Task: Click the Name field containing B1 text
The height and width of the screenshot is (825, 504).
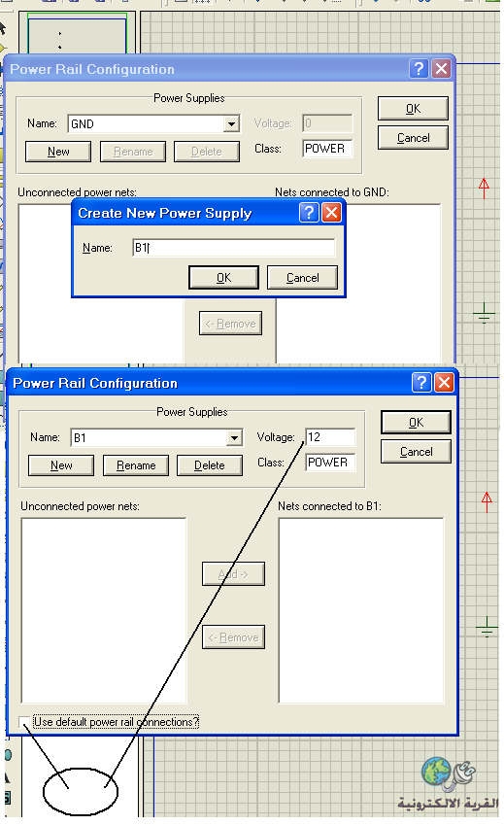Action: 234,247
